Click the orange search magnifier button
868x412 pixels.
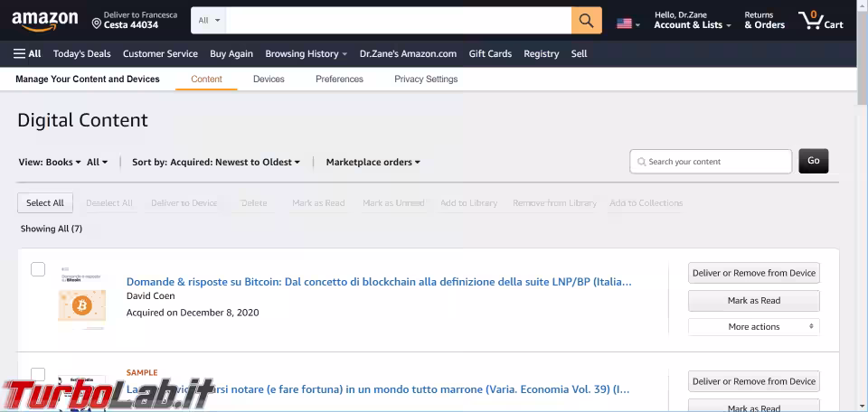pyautogui.click(x=586, y=21)
